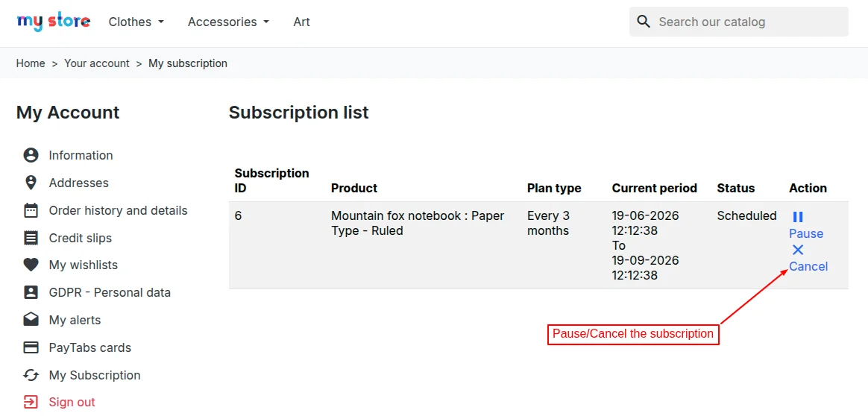Click the Action column header
The width and height of the screenshot is (868, 416).
coord(808,188)
